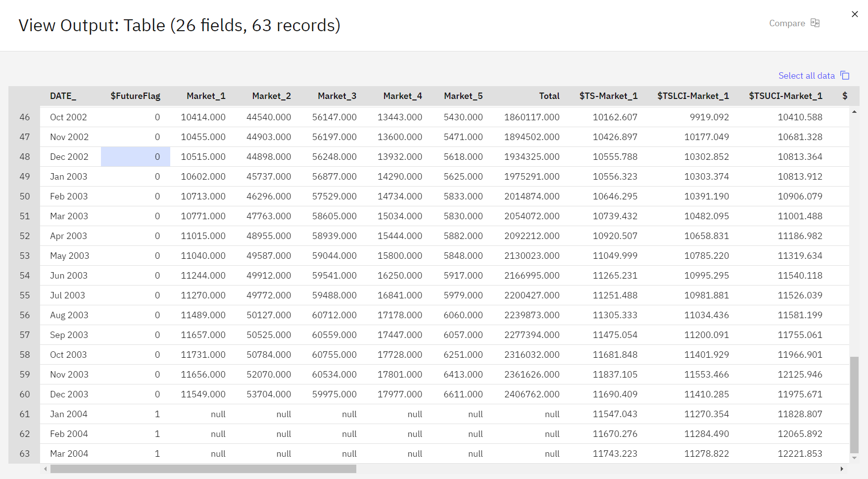Click Market_3 value 60712.000

point(335,315)
